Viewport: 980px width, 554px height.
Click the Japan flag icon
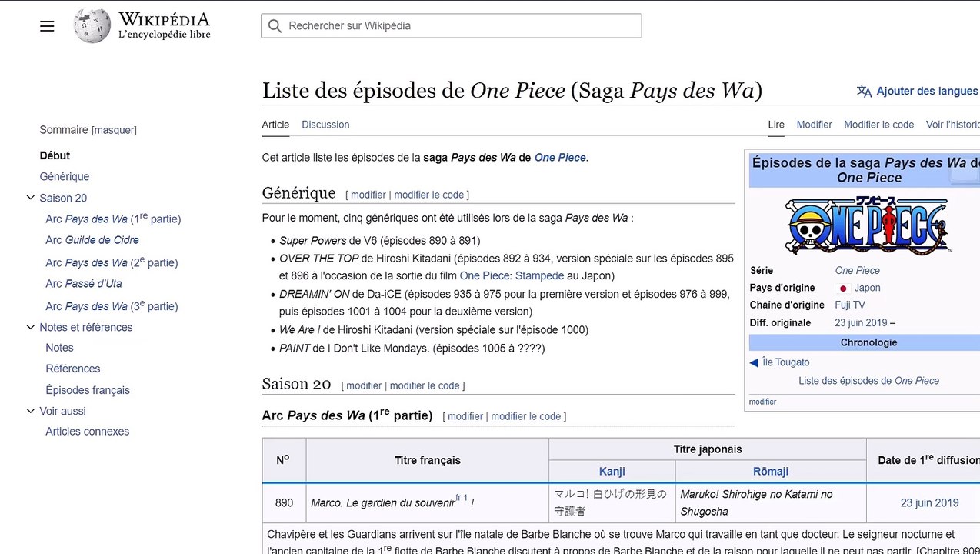tap(843, 289)
